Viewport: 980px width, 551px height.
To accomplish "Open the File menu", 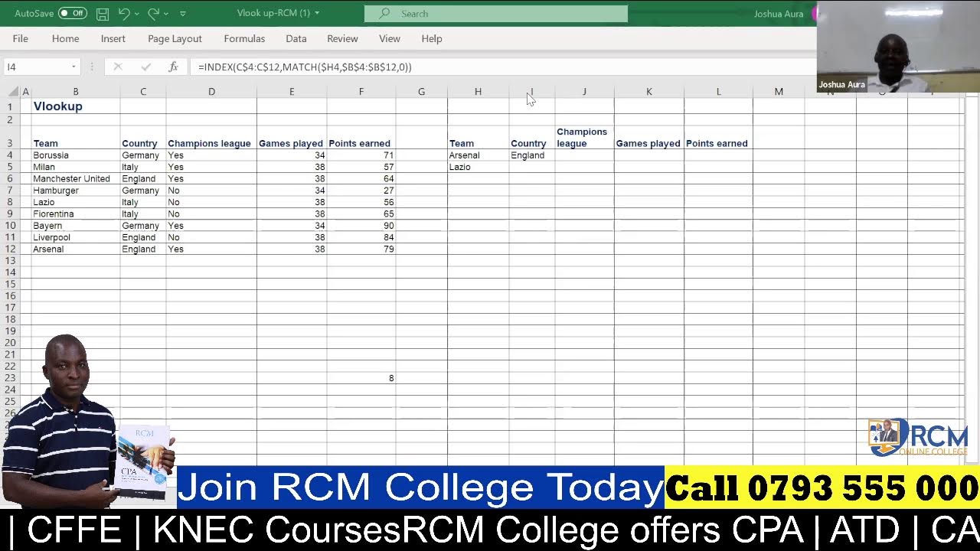I will coord(21,38).
